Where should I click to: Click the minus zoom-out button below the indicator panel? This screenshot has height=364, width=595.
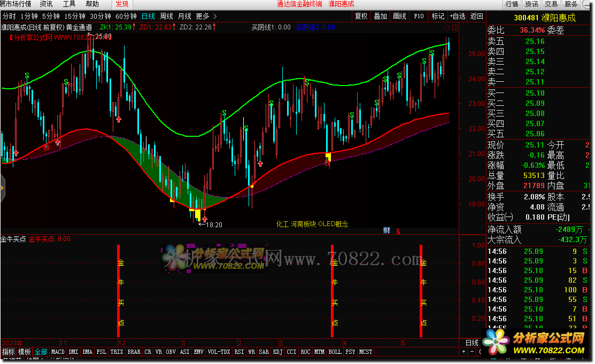472,352
